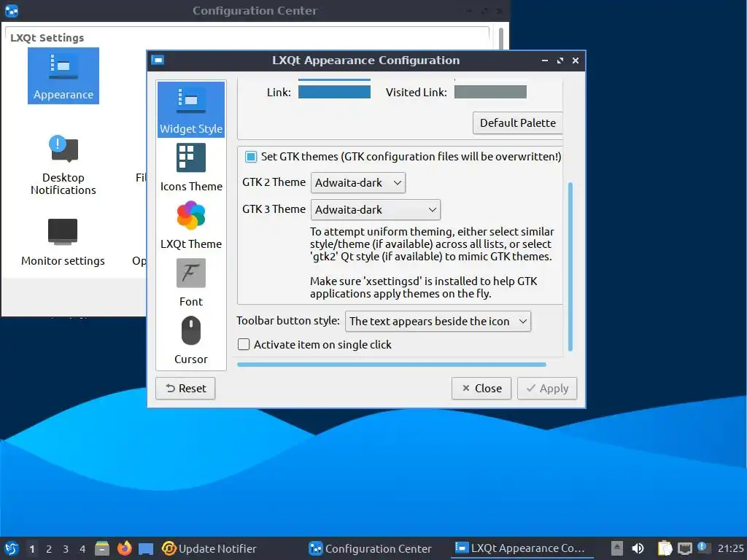Image resolution: width=747 pixels, height=560 pixels.
Task: Minimize the LXQt Appearance Configuration dialog
Action: [x=544, y=61]
